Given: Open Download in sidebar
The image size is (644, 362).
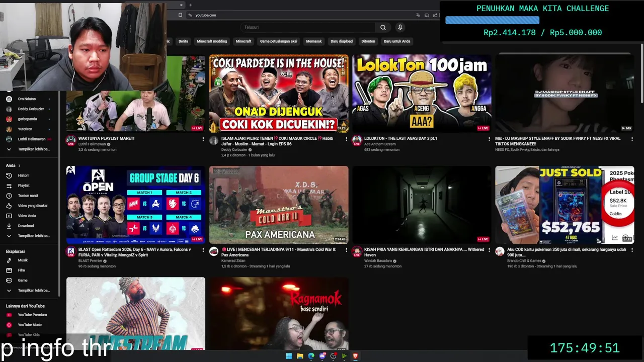Looking at the screenshot, I should (26, 226).
